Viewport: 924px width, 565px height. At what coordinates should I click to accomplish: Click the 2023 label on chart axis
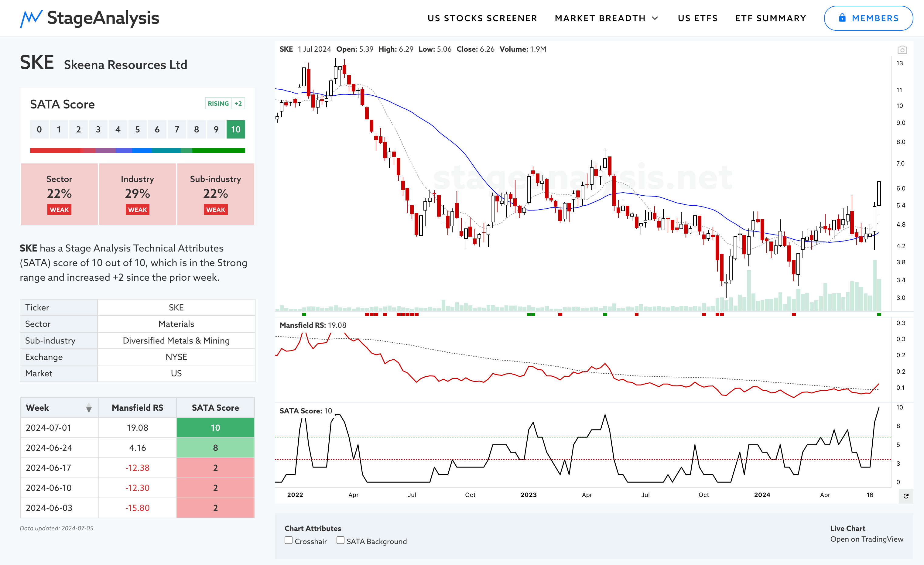click(529, 495)
